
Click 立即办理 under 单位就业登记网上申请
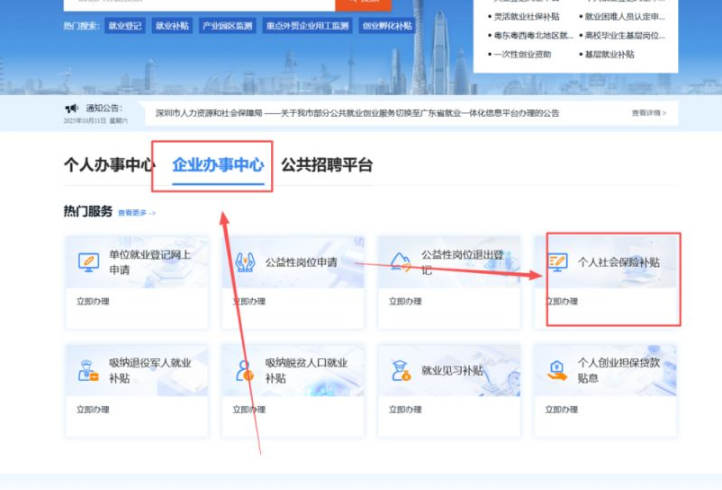(93, 301)
